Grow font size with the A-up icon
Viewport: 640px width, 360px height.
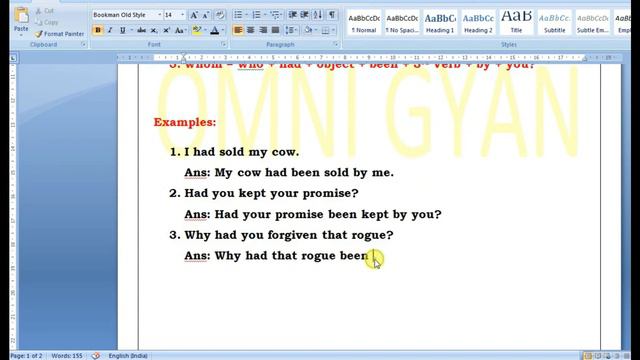point(194,15)
